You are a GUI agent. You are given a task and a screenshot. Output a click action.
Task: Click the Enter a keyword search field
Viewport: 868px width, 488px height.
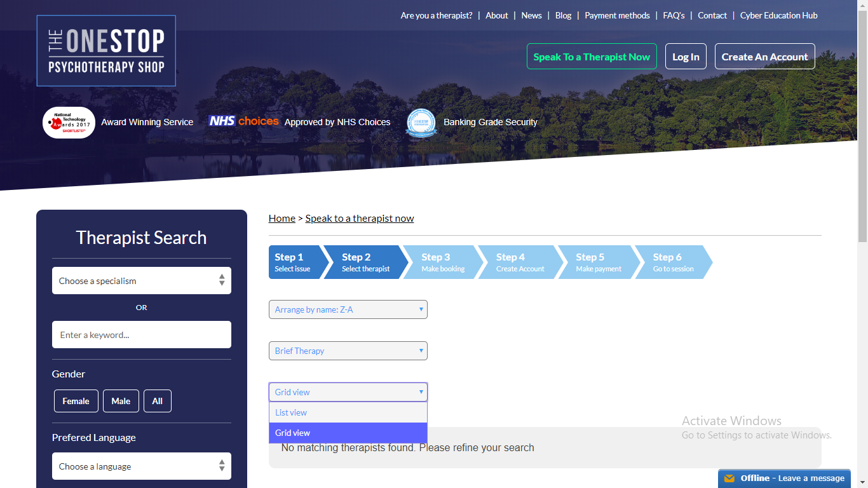pyautogui.click(x=141, y=335)
